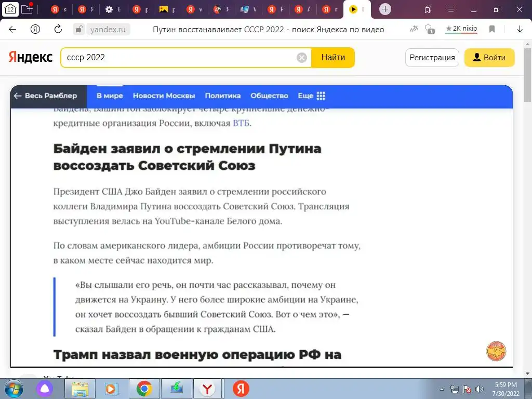Screen dimensions: 532x399
Task: Open the 2K пікір reviews rating
Action: click(x=461, y=29)
